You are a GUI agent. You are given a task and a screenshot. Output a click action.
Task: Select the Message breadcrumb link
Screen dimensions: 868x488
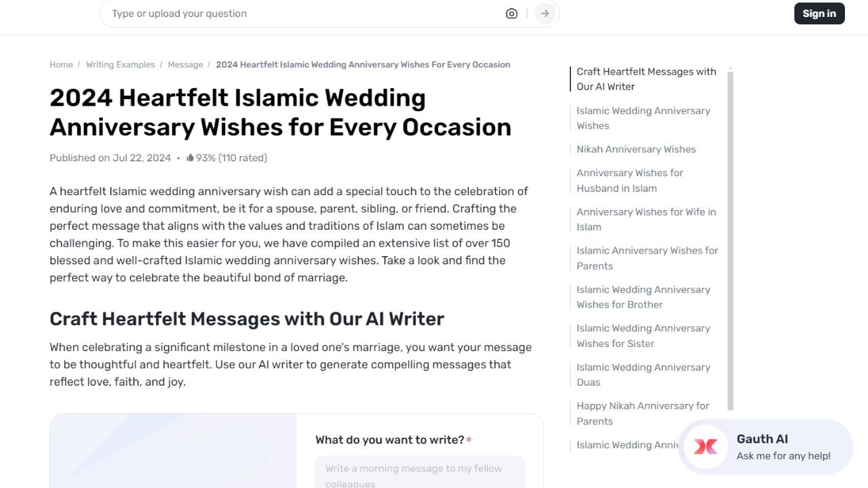tap(185, 64)
